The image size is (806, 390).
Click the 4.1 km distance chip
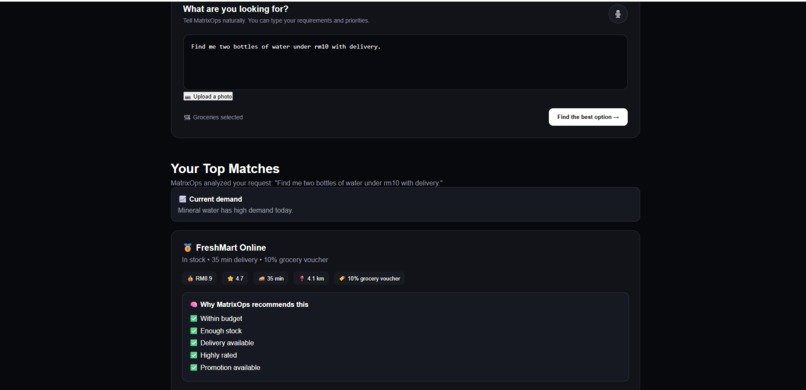[x=312, y=278]
